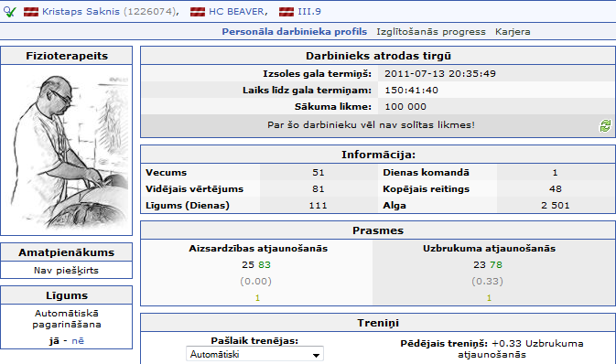Click the green 83 potential value
Image resolution: width=616 pixels, height=364 pixels.
click(x=265, y=265)
